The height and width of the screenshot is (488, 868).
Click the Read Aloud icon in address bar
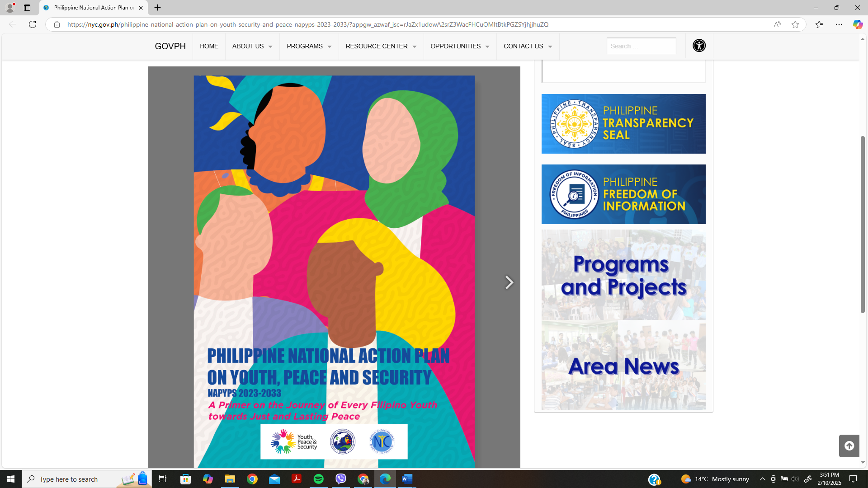click(x=777, y=24)
